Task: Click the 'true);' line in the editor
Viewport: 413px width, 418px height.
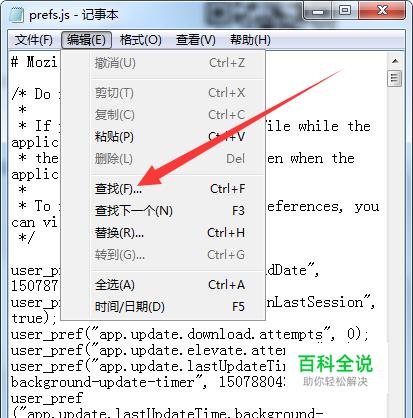Action: coord(34,318)
